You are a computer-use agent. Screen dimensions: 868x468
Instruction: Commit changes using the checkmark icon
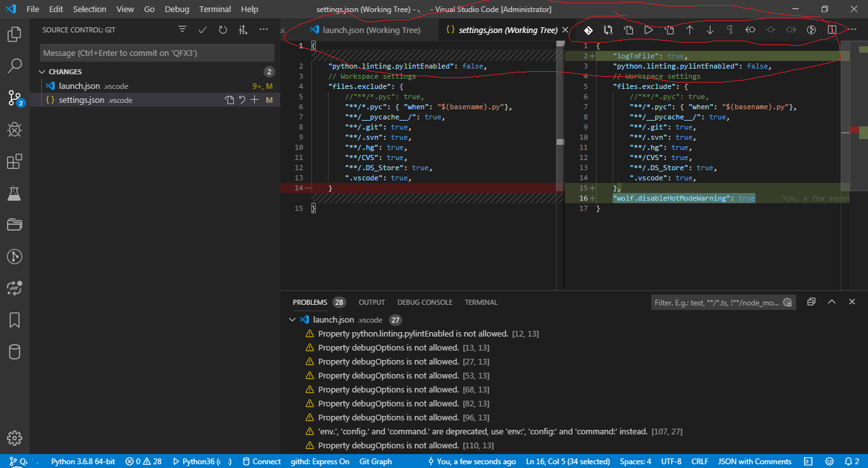[x=201, y=29]
